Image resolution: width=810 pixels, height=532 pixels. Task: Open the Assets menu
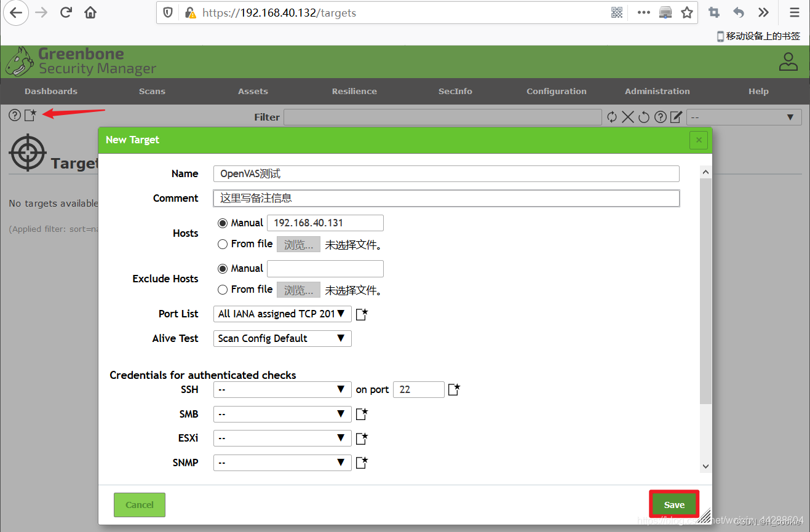[x=253, y=91]
